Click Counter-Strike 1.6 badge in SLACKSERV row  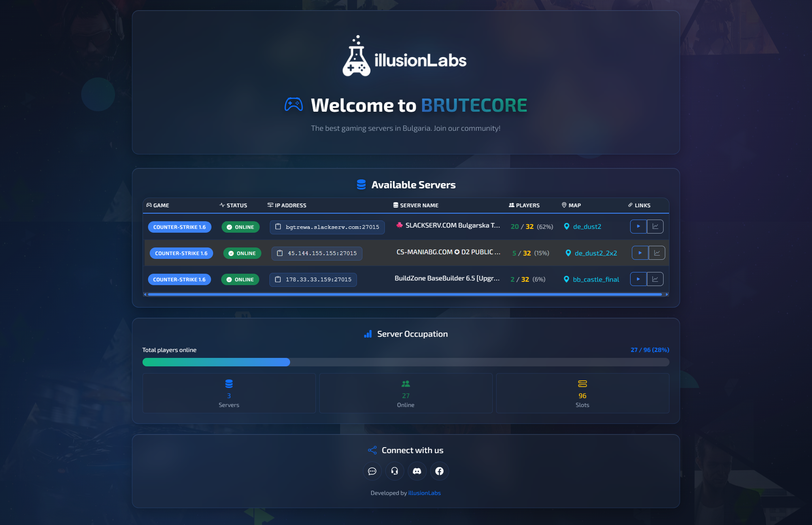(179, 227)
